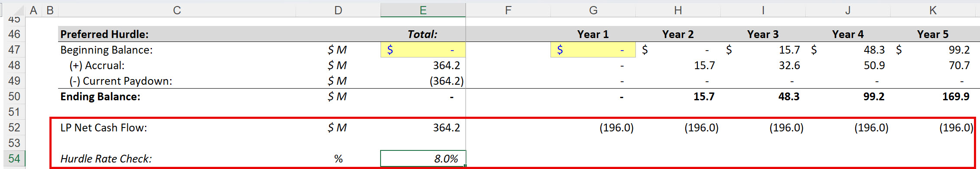This screenshot has width=980, height=169.
Task: Select column K header
Action: [933, 10]
